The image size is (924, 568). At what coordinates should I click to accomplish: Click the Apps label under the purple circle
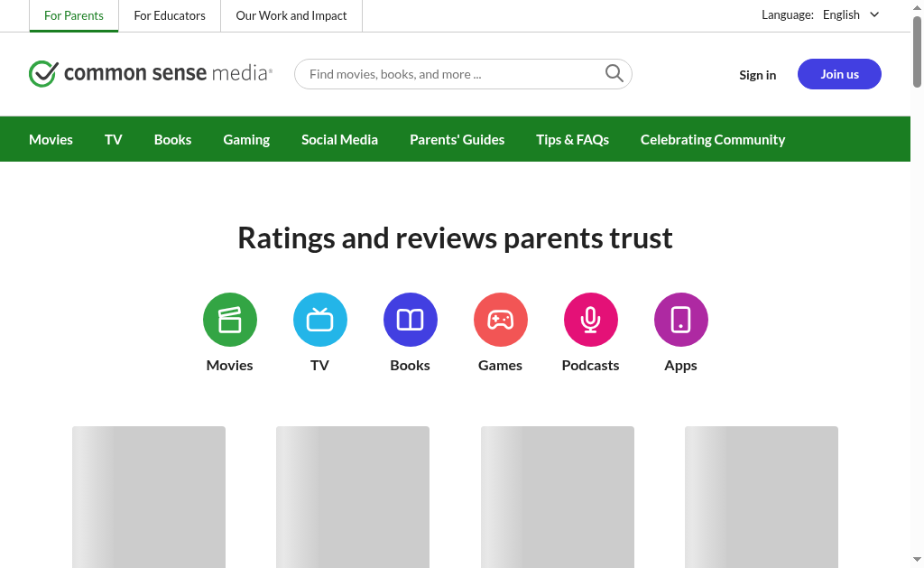tap(680, 366)
